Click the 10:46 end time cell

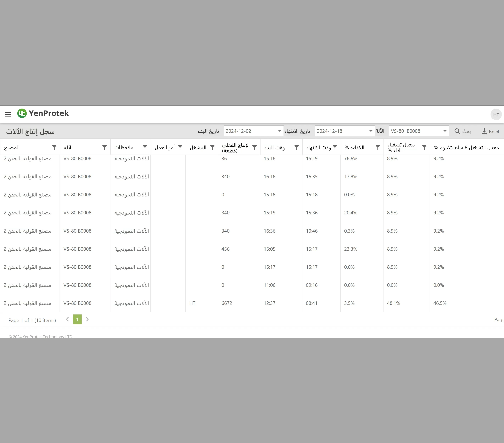point(312,231)
